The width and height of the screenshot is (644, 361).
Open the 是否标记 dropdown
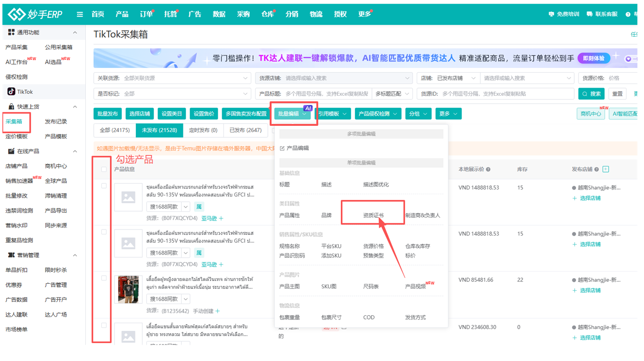[x=172, y=94]
